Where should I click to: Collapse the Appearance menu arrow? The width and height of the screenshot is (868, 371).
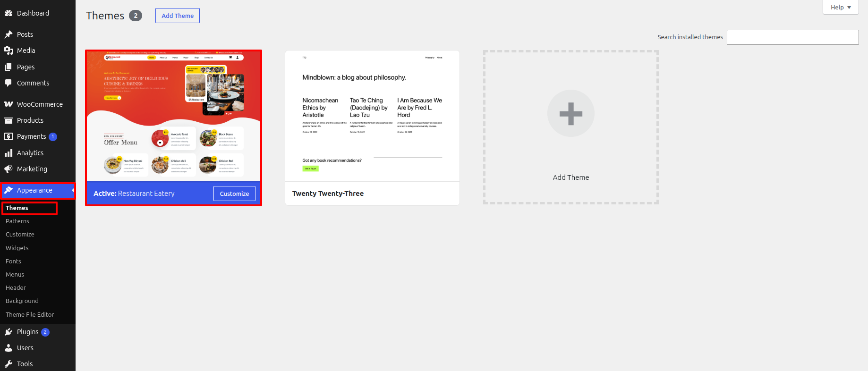tap(73, 190)
